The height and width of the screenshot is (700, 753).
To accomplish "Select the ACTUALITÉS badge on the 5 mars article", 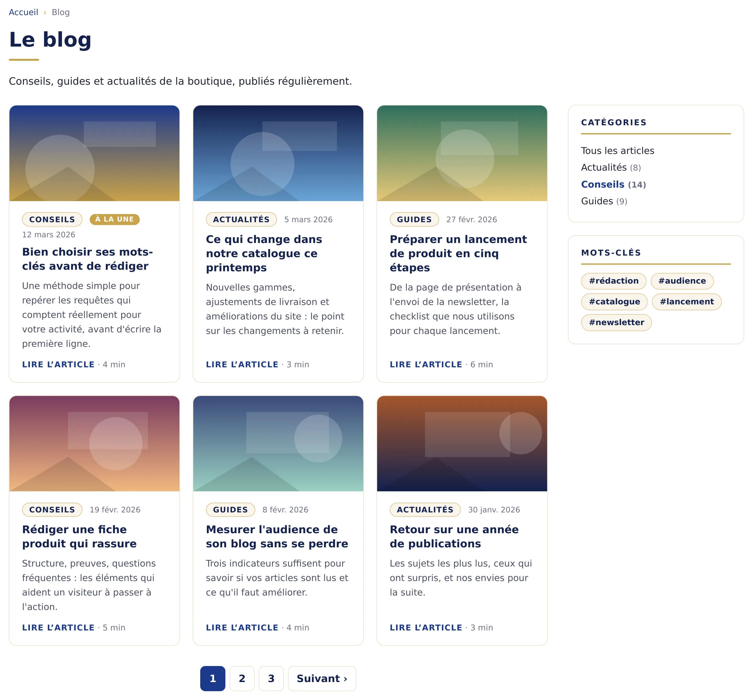I will 241,219.
